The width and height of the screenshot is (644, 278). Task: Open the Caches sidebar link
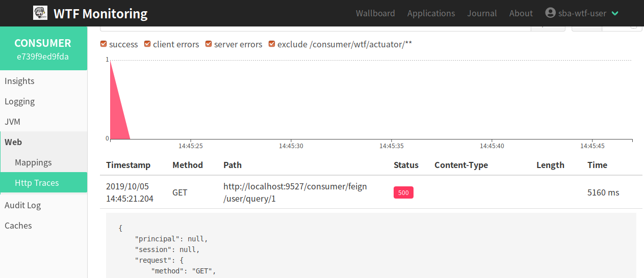(x=18, y=226)
